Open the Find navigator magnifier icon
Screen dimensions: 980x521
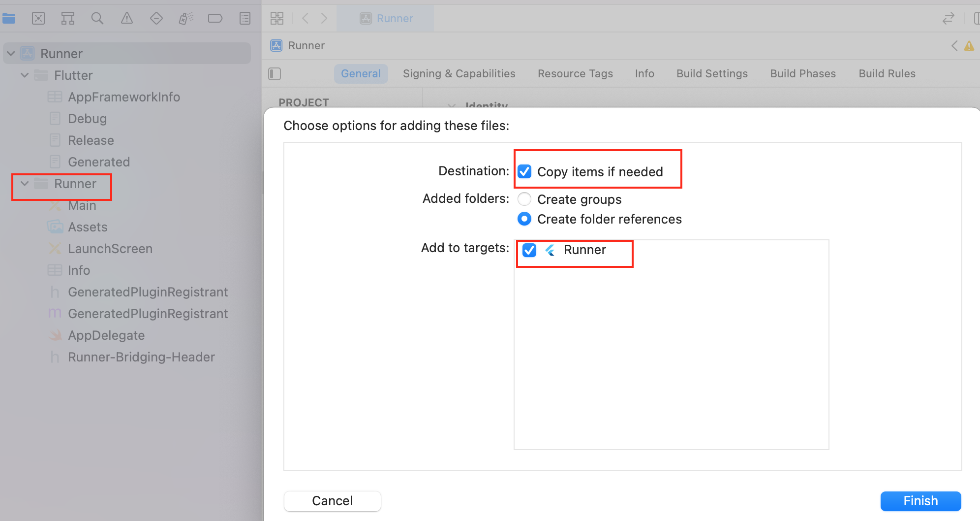click(97, 19)
